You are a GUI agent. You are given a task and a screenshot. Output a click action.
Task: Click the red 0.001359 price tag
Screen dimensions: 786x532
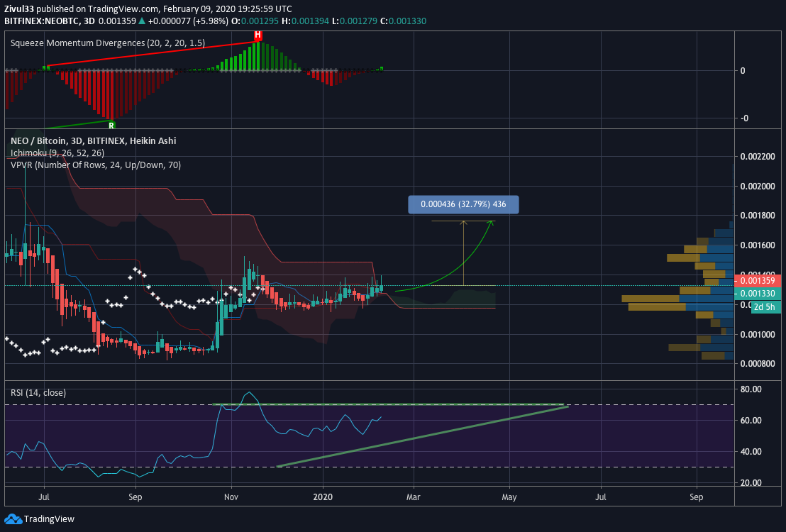(x=758, y=281)
